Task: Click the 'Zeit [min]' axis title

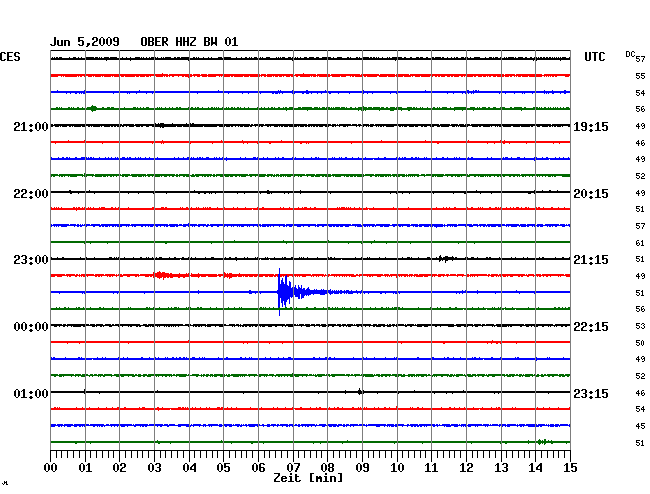Action: click(x=308, y=478)
